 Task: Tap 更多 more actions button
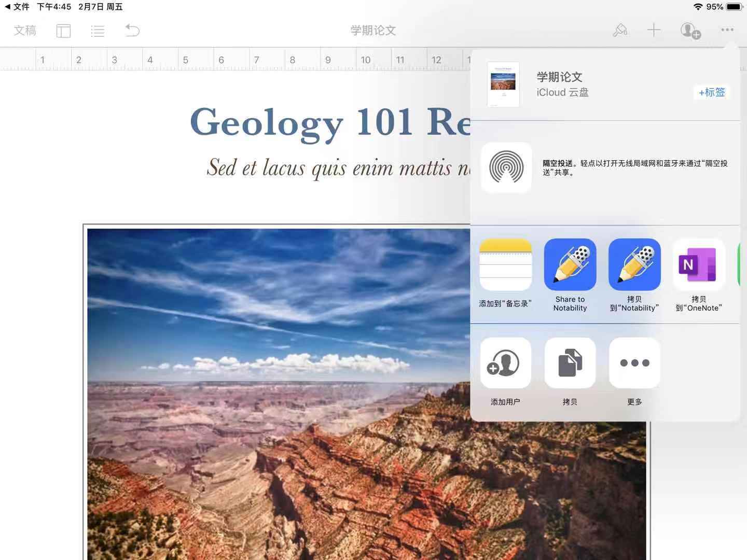coord(634,363)
